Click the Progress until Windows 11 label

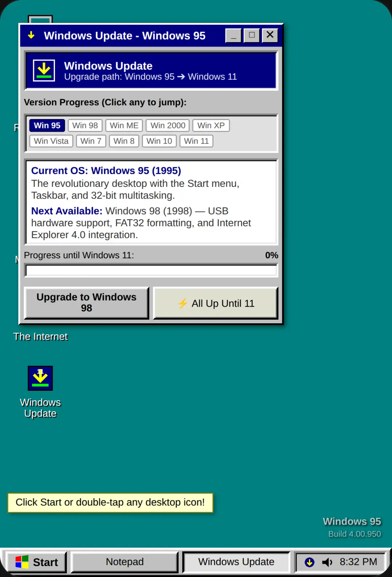(79, 255)
